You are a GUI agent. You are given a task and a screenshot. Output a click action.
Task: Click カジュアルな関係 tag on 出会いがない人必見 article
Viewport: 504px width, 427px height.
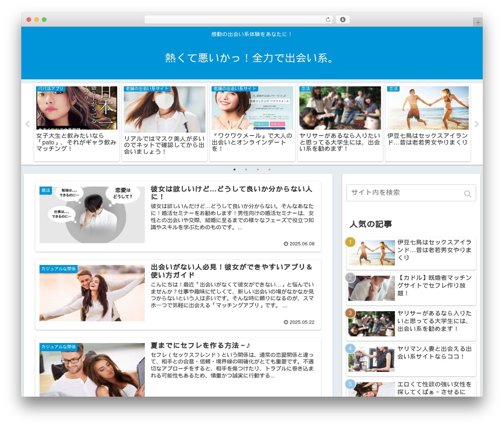click(59, 269)
